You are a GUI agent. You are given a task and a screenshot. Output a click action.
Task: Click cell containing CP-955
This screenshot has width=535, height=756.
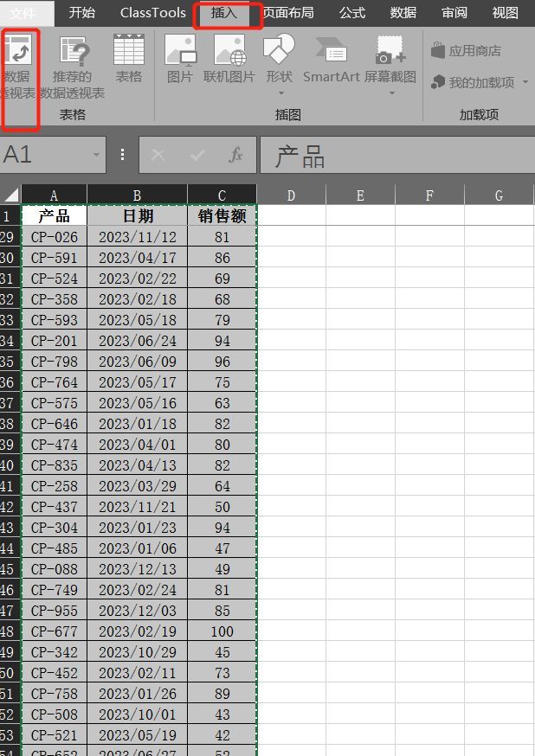pos(54,611)
